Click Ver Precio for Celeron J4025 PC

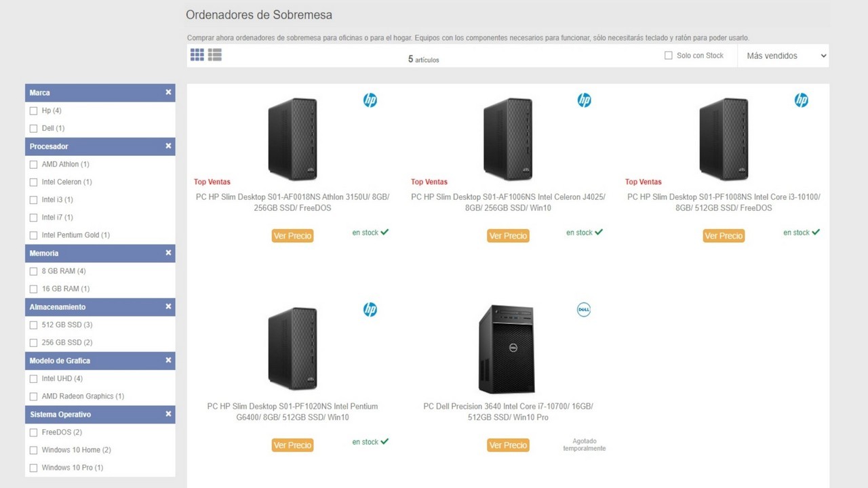[x=508, y=236]
